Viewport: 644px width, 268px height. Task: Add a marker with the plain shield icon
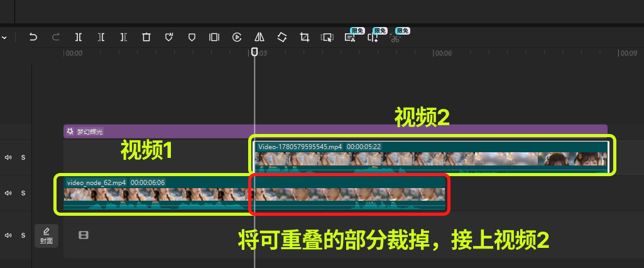(x=192, y=37)
